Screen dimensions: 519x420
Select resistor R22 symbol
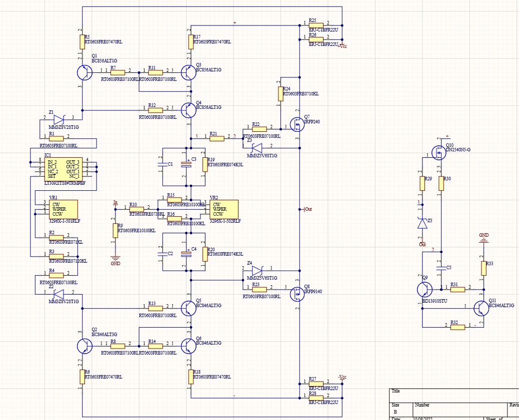coord(259,129)
